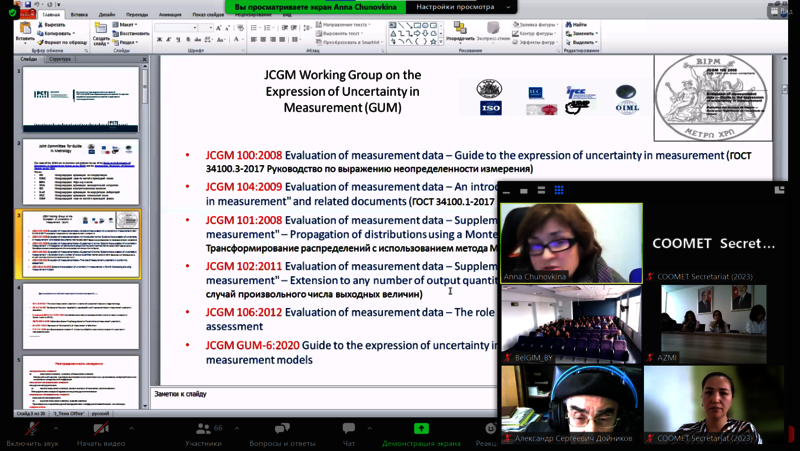Screen dimensions: 800x451
Task: Click the Find (Найти) binoculars button
Action: (576, 24)
